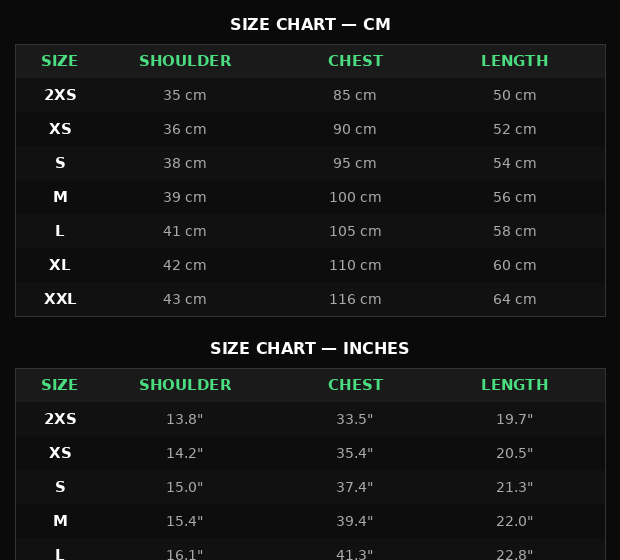Click the 35.4" chest value
Image resolution: width=620 pixels, height=560 pixels.
pyautogui.click(x=354, y=453)
